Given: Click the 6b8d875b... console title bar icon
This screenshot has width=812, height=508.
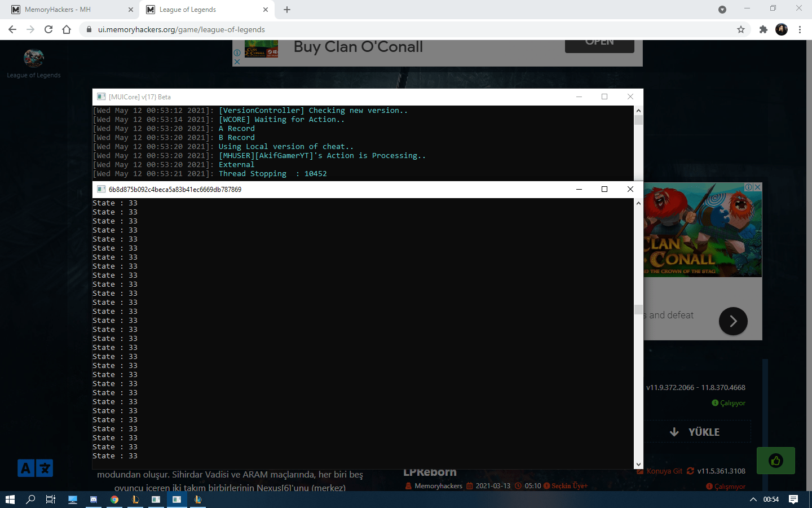Looking at the screenshot, I should coord(101,189).
